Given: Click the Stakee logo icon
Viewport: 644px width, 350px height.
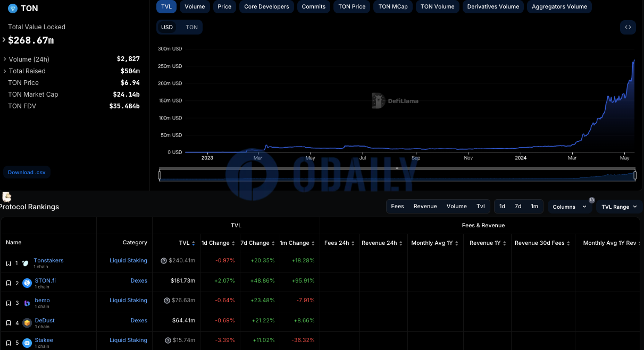Looking at the screenshot, I should [27, 343].
